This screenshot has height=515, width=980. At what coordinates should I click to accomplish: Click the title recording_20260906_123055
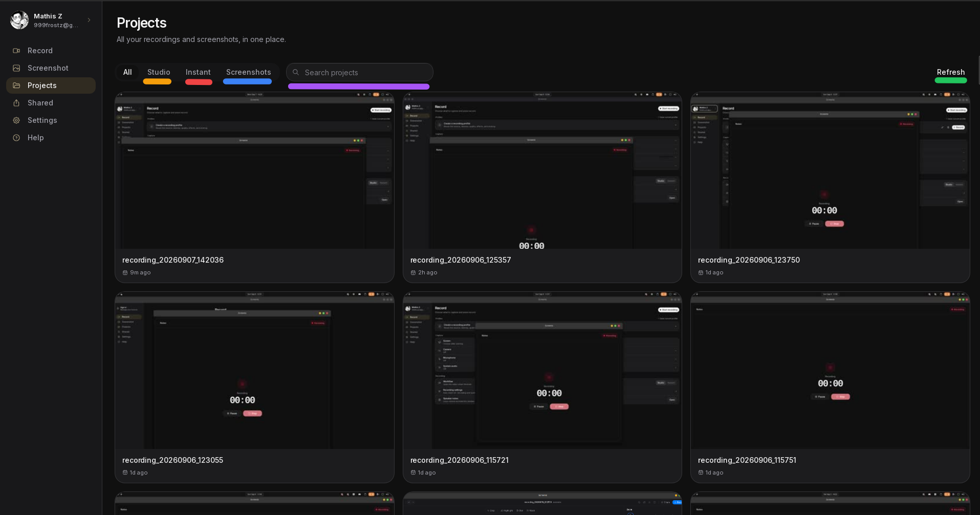pyautogui.click(x=172, y=460)
